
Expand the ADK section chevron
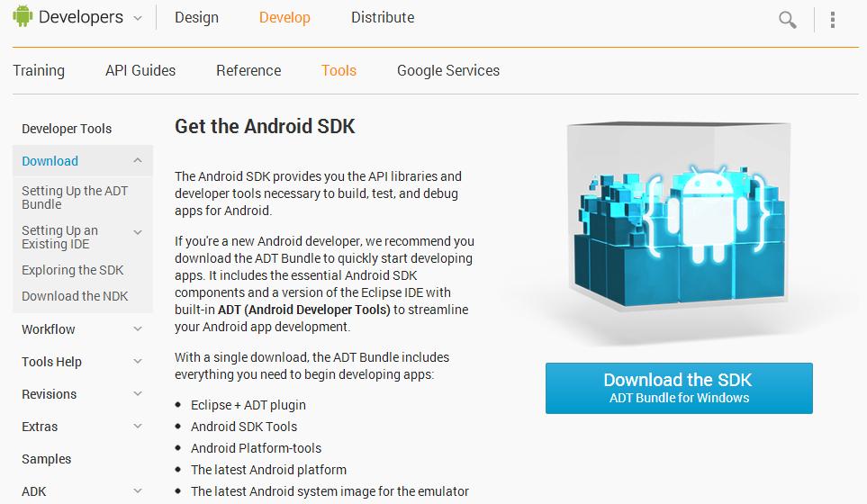click(138, 490)
